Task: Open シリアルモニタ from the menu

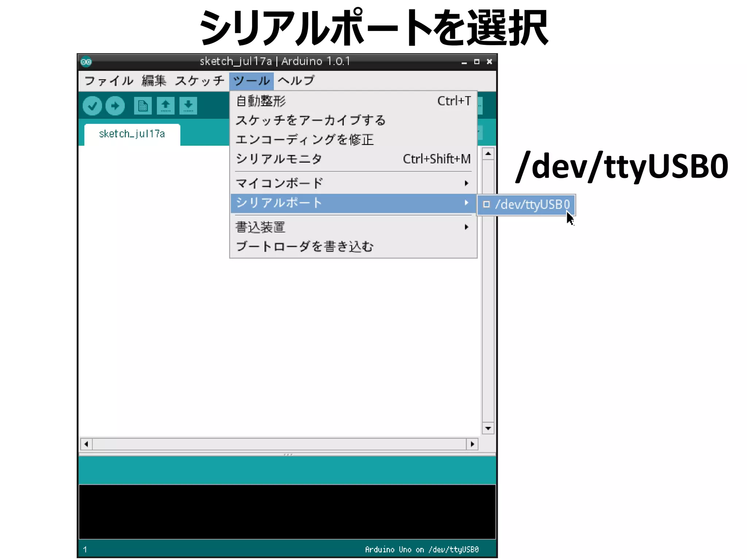Action: [353, 159]
